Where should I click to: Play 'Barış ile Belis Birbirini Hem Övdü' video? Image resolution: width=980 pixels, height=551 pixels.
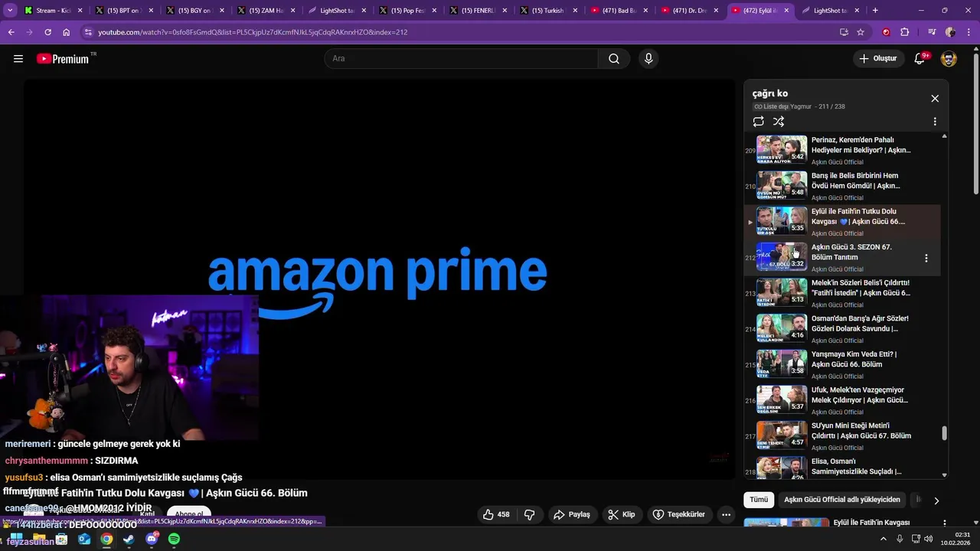click(x=842, y=186)
